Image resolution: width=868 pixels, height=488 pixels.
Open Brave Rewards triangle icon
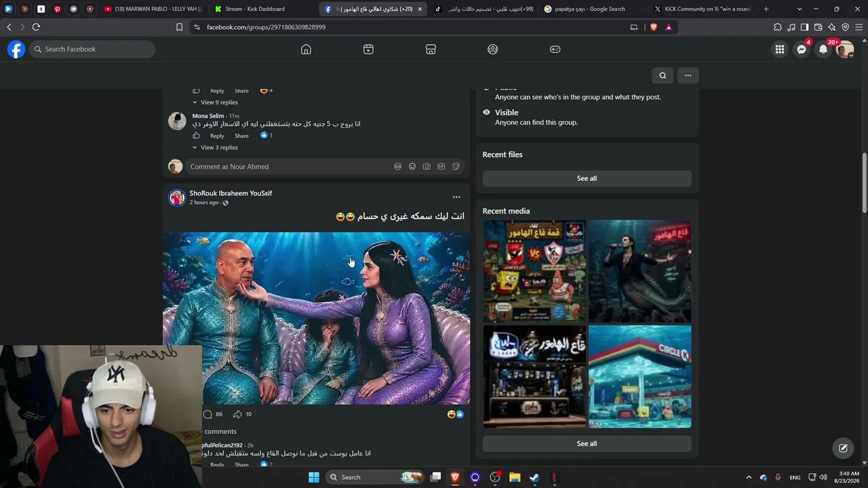669,27
